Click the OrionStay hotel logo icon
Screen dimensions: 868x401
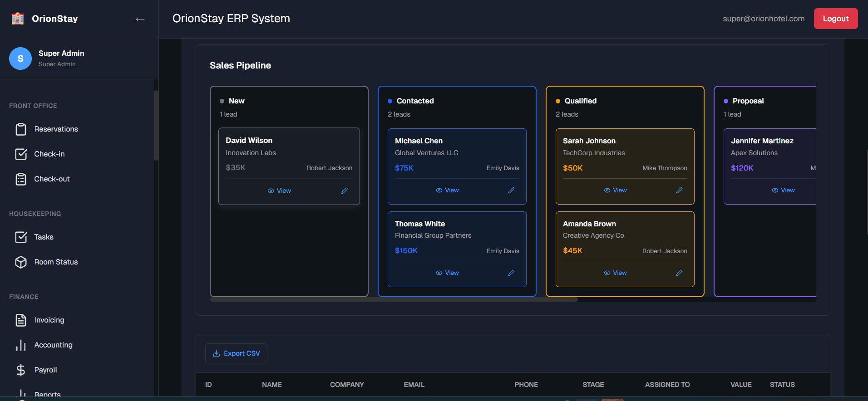pos(18,19)
